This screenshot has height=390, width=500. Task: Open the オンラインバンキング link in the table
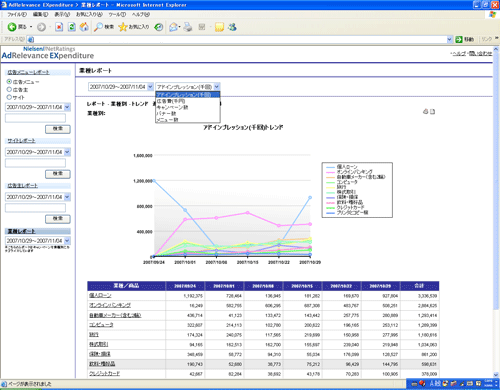pos(110,305)
